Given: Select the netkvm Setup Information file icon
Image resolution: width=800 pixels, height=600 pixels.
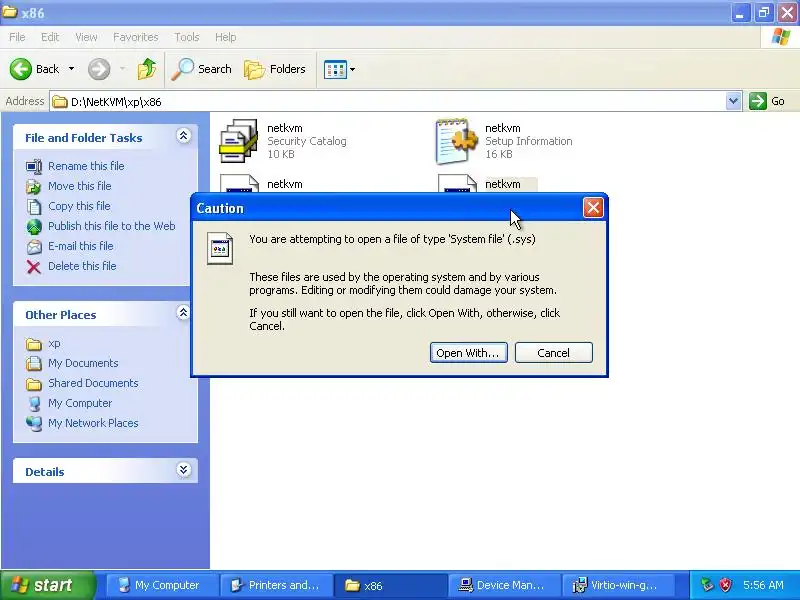Looking at the screenshot, I should (x=457, y=141).
